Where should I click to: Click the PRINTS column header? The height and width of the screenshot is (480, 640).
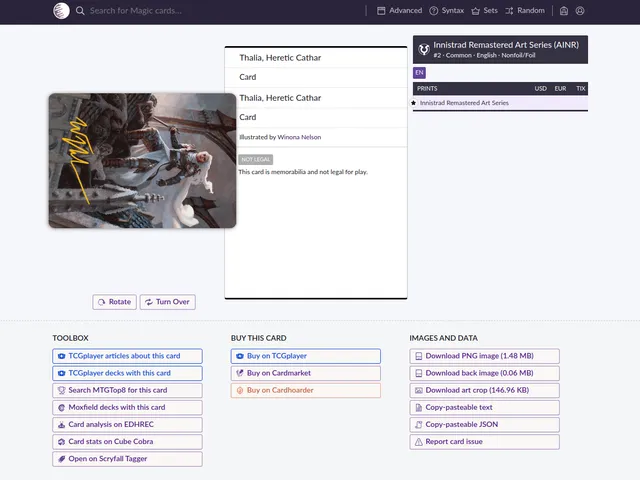[x=427, y=89]
